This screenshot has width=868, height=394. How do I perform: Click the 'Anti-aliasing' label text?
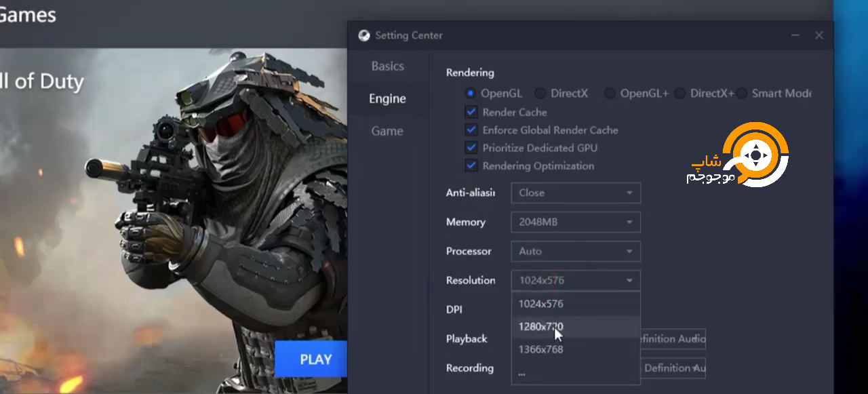click(471, 193)
